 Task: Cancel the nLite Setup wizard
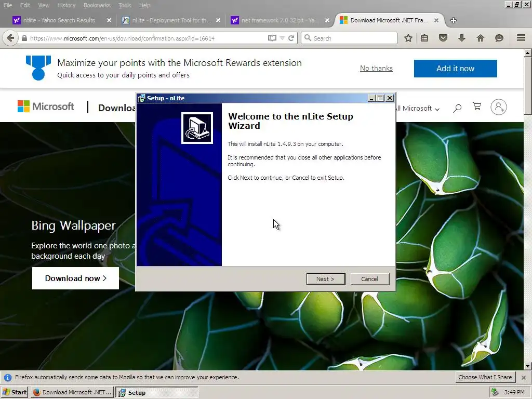pos(369,279)
